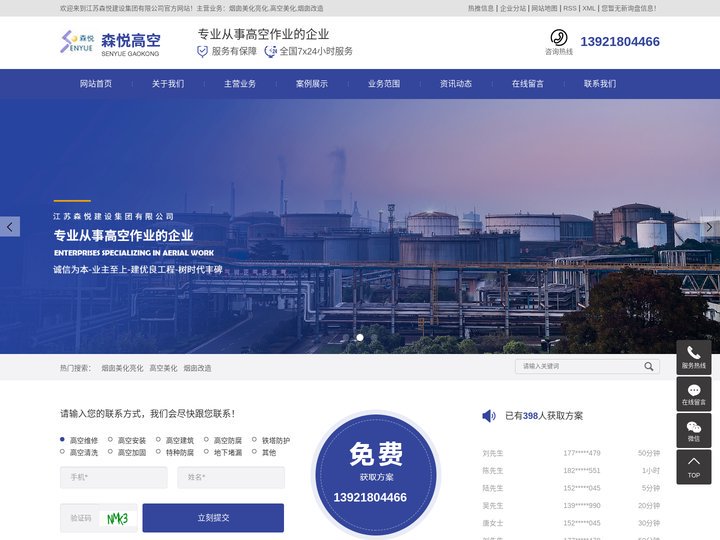Screen dimensions: 720x540
Task: Click hot search keyword 高空美化
Action: tap(163, 368)
